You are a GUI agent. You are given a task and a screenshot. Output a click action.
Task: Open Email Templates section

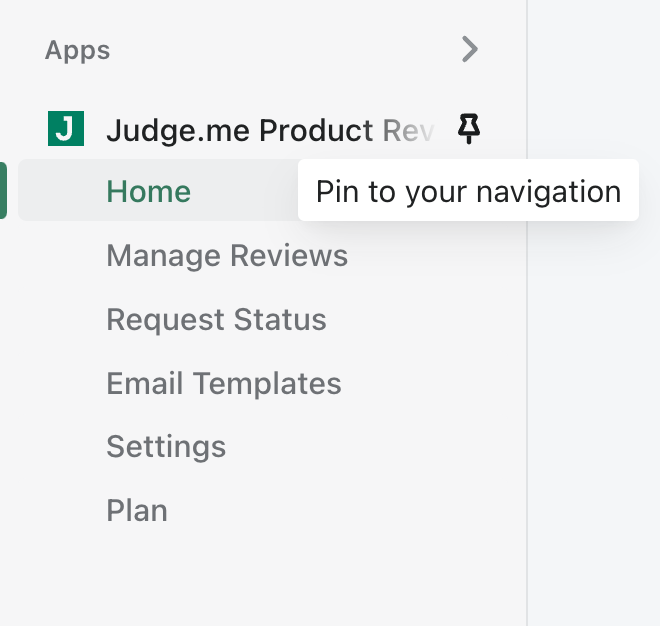tap(224, 383)
